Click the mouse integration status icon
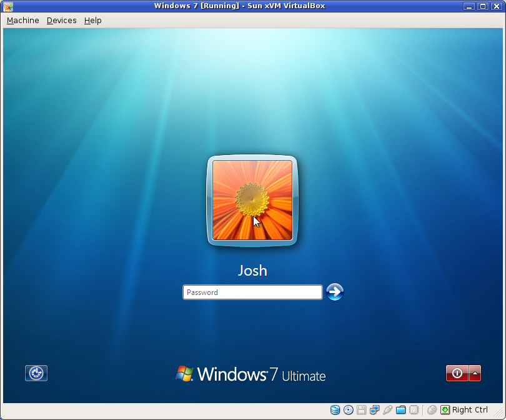506x420 pixels. point(430,410)
